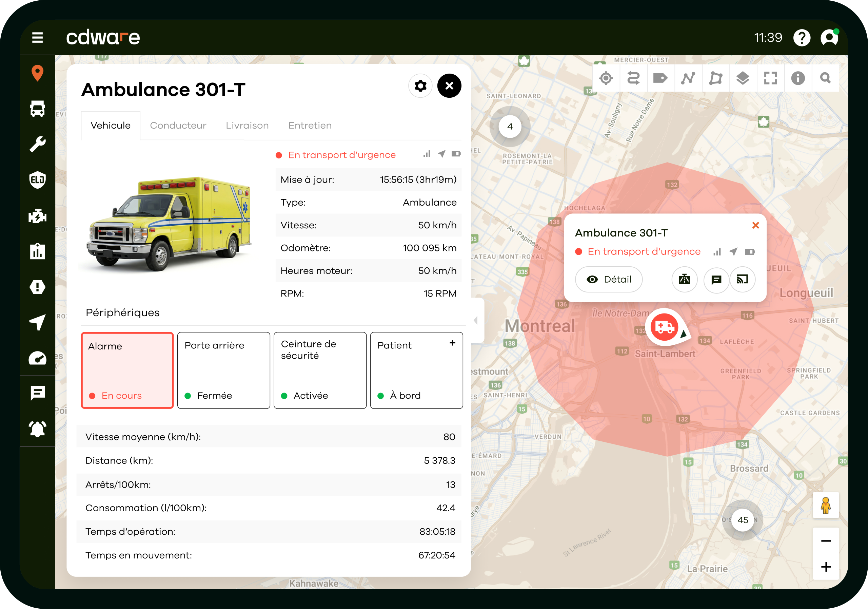Image resolution: width=868 pixels, height=609 pixels.
Task: Open the engine diagnostics sidebar icon
Action: click(x=37, y=215)
